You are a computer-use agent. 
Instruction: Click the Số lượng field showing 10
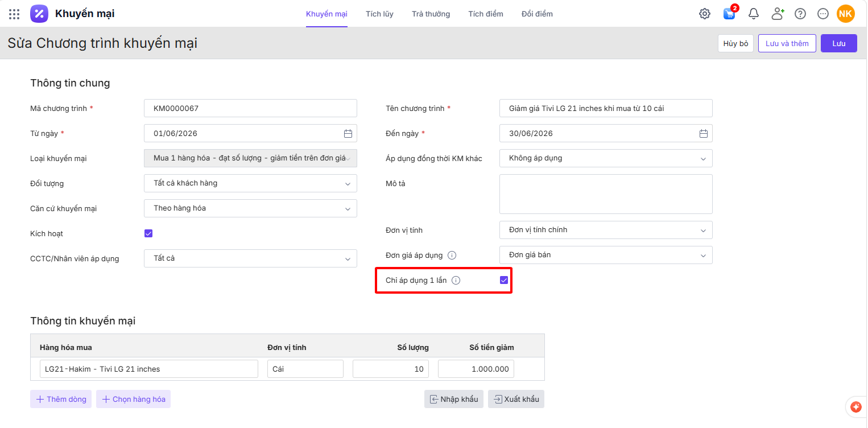tap(391, 369)
